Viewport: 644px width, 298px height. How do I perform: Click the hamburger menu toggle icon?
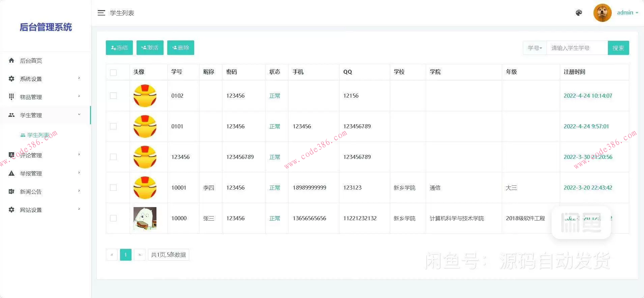[x=101, y=13]
